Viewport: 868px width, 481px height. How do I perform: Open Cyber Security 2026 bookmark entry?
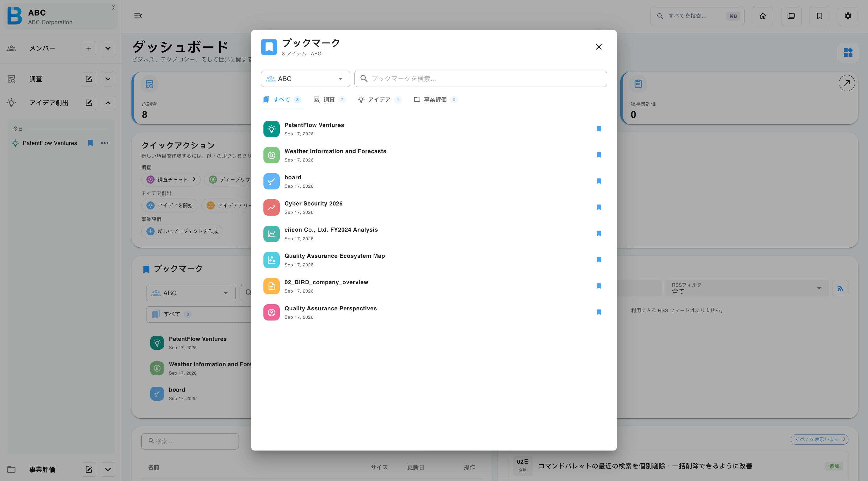[x=434, y=207]
